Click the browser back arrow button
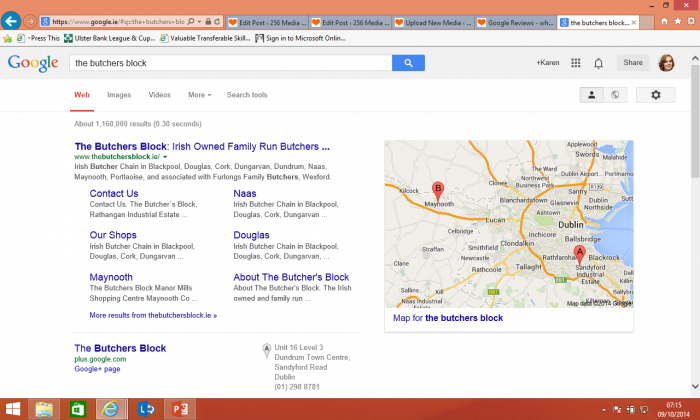This screenshot has width=700, height=420. 11,21
